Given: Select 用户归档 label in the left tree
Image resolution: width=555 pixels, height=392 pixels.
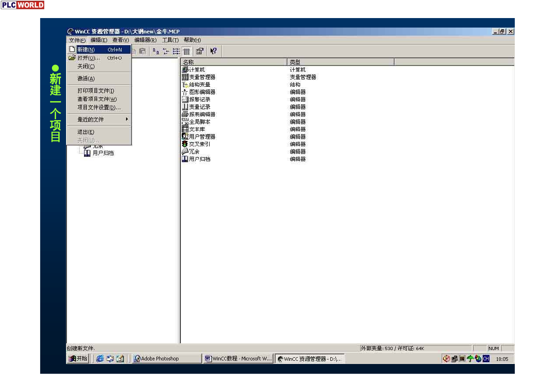Looking at the screenshot, I should pyautogui.click(x=103, y=153).
